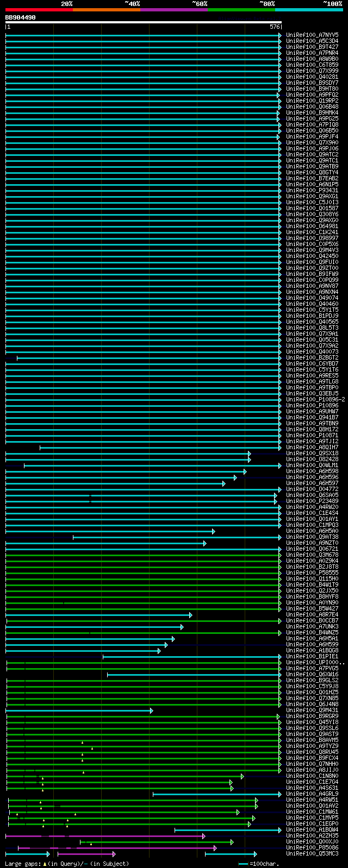Select hit label UniRef100_P10871
Viewport: 348px width, 868px height.
[x=312, y=435]
